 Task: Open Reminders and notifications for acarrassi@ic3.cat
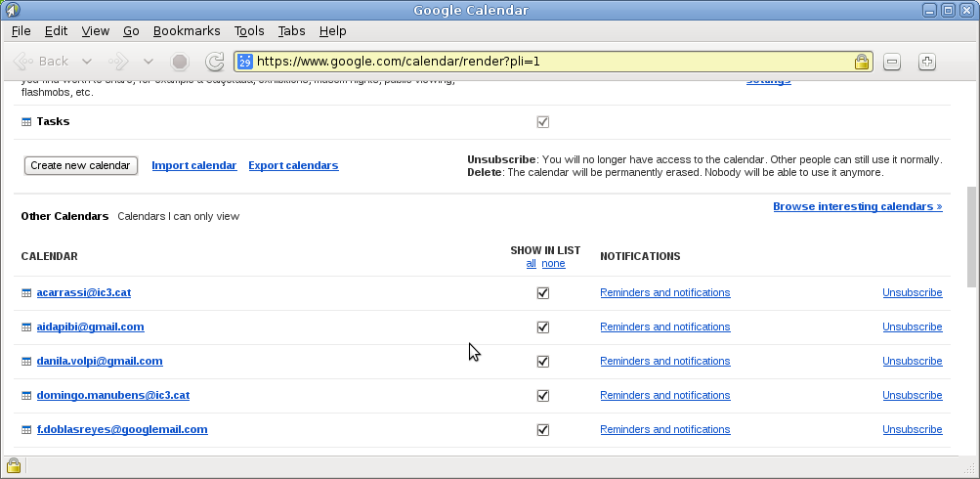pyautogui.click(x=665, y=292)
